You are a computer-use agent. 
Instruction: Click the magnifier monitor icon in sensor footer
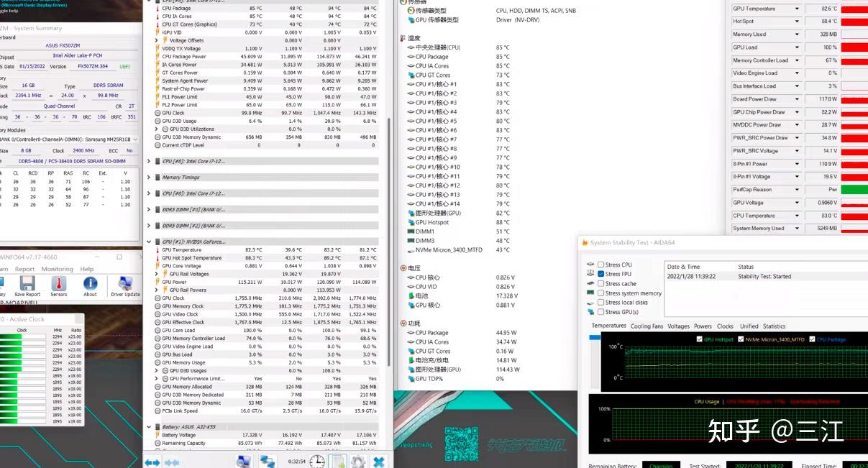click(x=244, y=462)
